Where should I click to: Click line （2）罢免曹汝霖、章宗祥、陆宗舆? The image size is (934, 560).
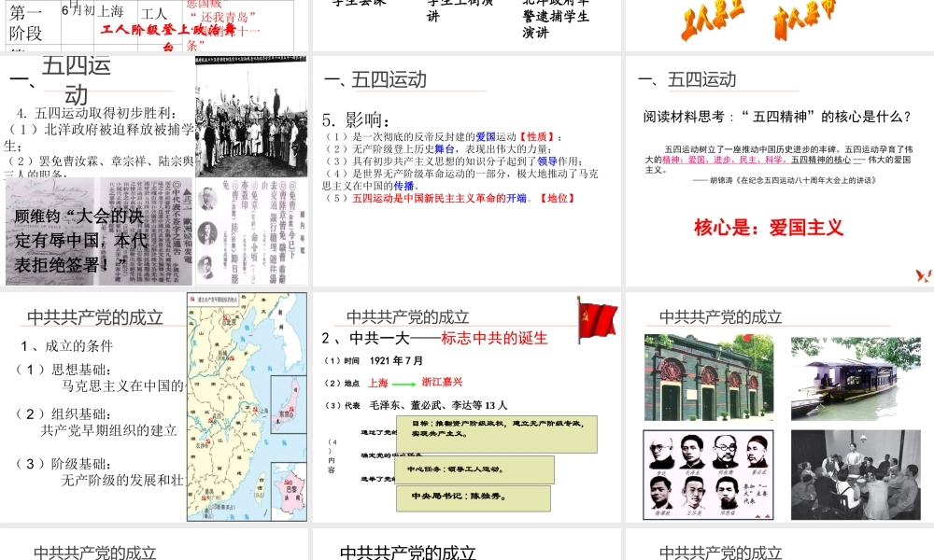[x=100, y=161]
